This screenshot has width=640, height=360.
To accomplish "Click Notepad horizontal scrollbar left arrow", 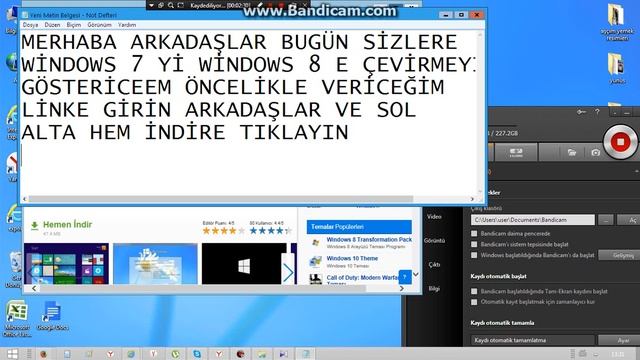I will tap(25, 199).
